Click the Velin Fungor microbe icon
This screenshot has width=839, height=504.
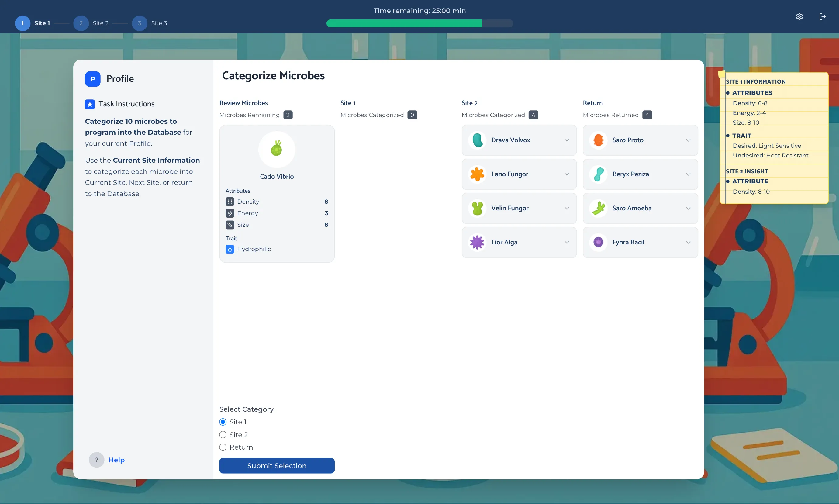[x=477, y=208]
